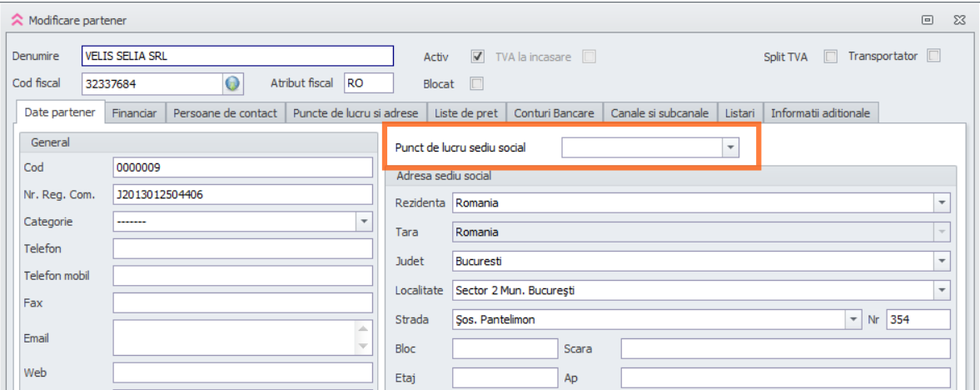
Task: Toggle the Activ checkbox
Action: pyautogui.click(x=477, y=57)
